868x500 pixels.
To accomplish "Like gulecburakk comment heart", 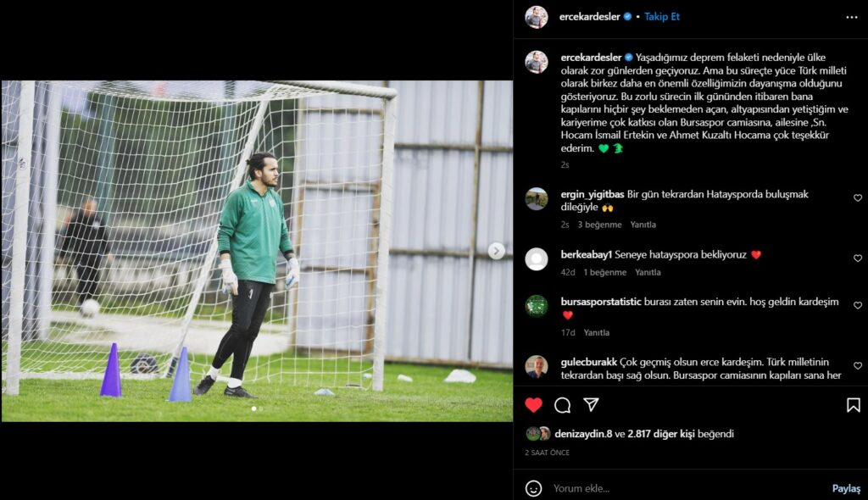I will coord(858,365).
